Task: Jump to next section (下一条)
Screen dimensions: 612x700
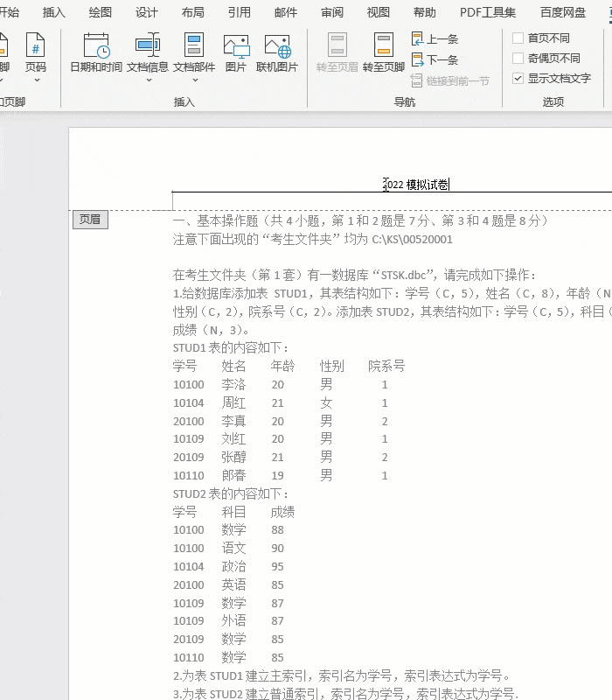Action: pos(435,59)
